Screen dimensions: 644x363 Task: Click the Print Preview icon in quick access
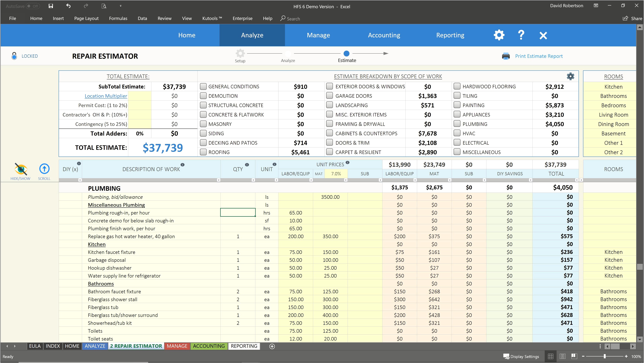(104, 6)
